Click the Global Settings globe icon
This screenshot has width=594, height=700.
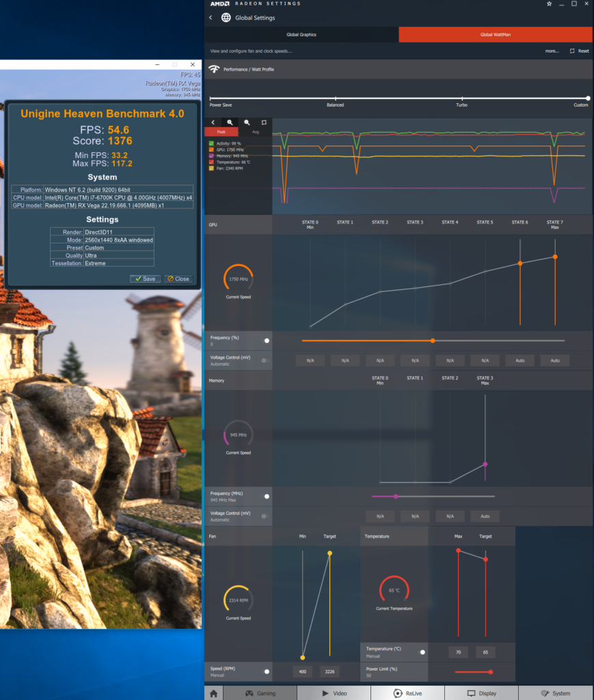[x=226, y=18]
